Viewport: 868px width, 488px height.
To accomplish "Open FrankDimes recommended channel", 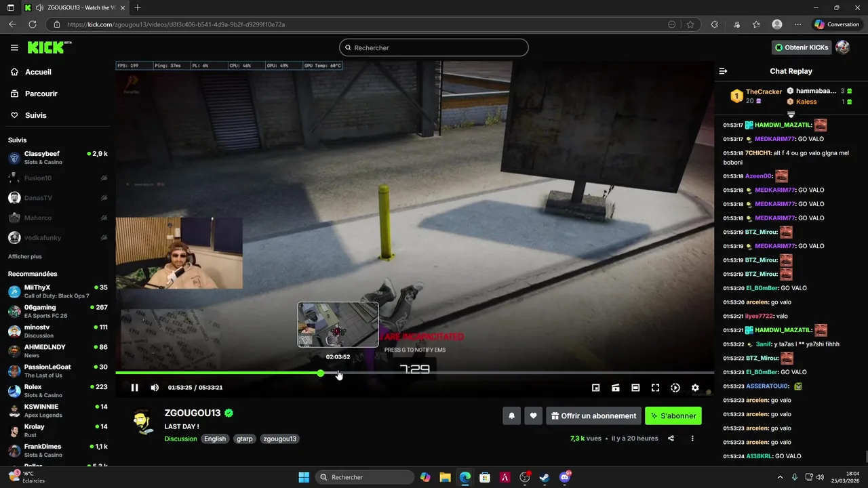I will coord(58,451).
